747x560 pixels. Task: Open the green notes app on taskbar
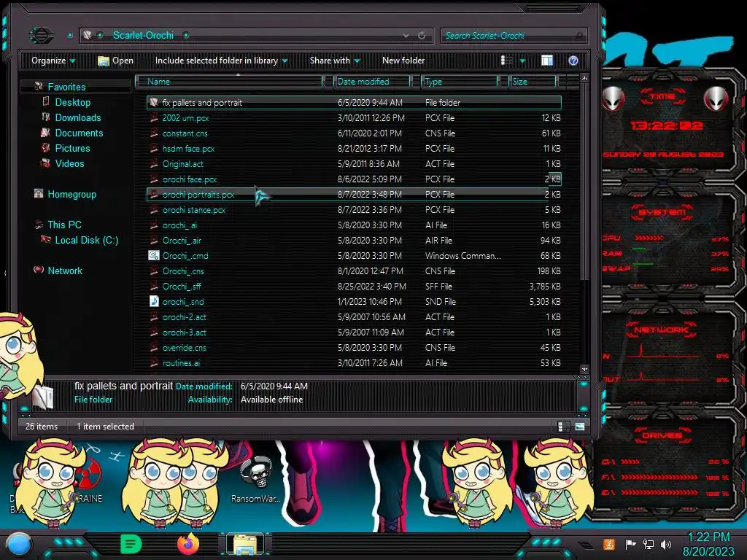pyautogui.click(x=131, y=544)
